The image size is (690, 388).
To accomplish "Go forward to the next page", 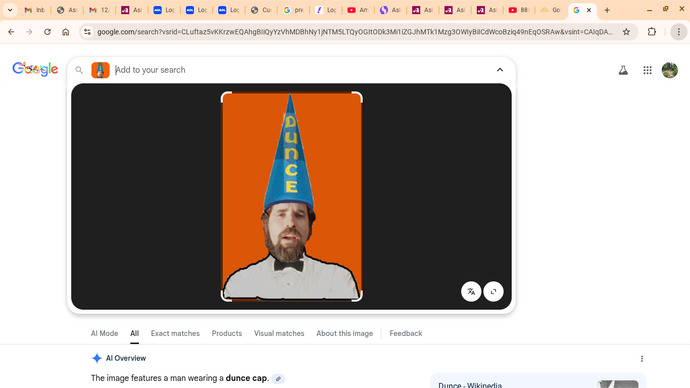I will pyautogui.click(x=29, y=32).
